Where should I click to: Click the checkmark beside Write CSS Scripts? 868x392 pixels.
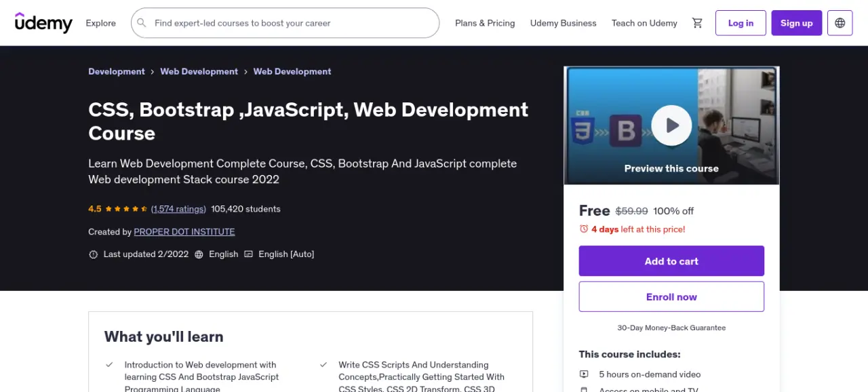pos(323,365)
